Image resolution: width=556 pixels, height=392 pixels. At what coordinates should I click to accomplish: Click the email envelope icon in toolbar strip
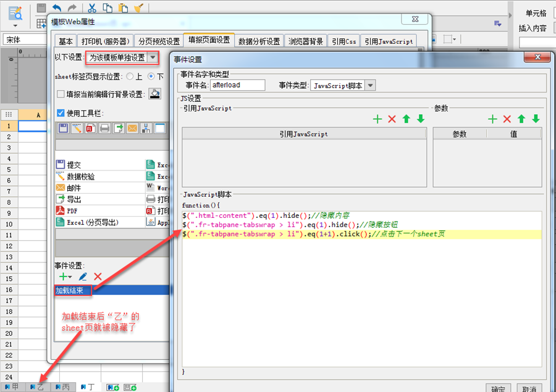132,128
